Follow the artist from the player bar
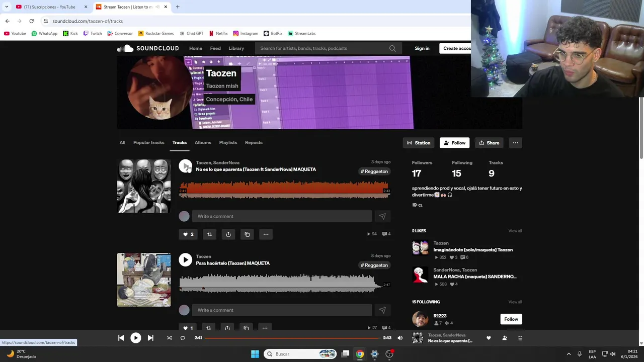The image size is (644, 362). (505, 338)
